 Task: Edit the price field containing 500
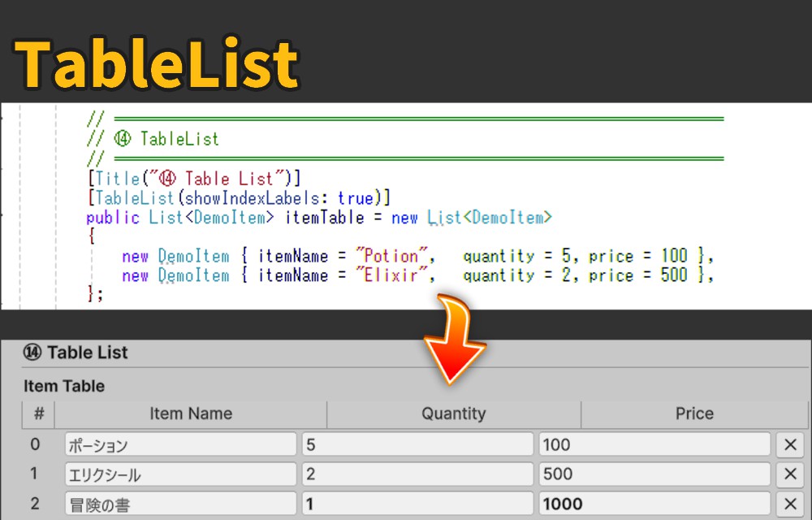click(654, 474)
